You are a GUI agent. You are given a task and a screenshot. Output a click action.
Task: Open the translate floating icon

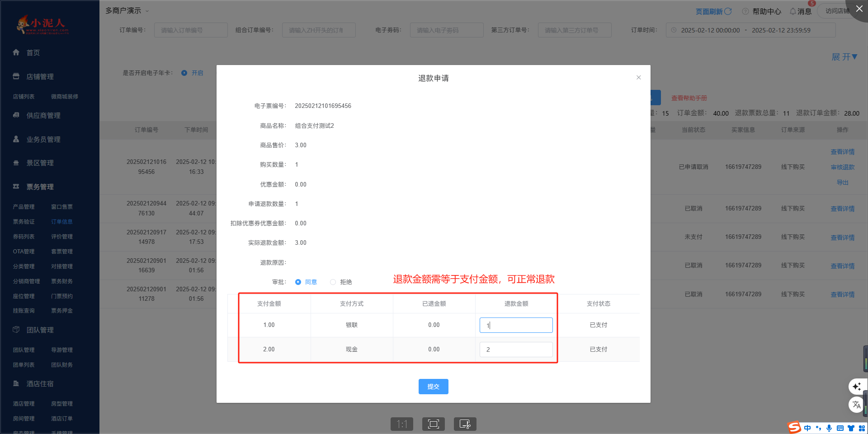point(856,405)
